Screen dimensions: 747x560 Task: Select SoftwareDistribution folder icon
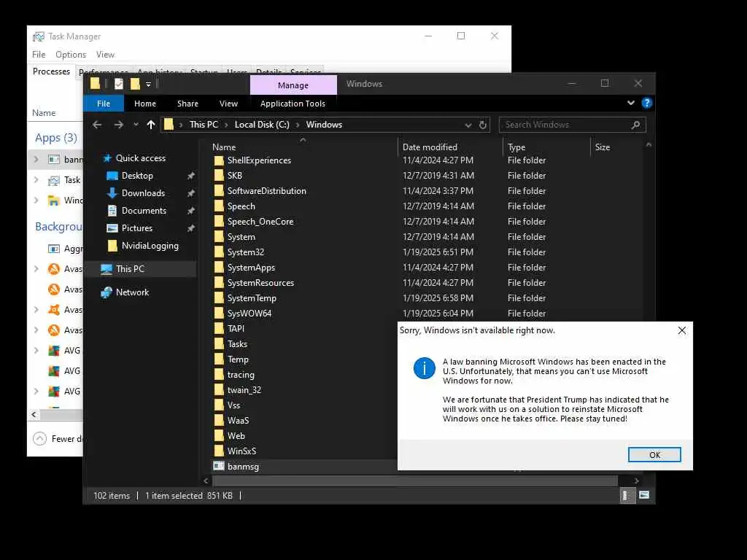(x=219, y=191)
